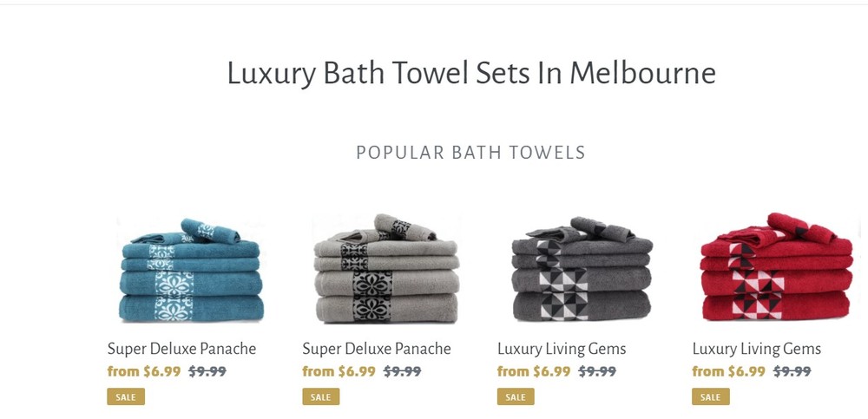868x419 pixels.
Task: Click the crossed-out $9.99 price of teal towels
Action: 207,371
